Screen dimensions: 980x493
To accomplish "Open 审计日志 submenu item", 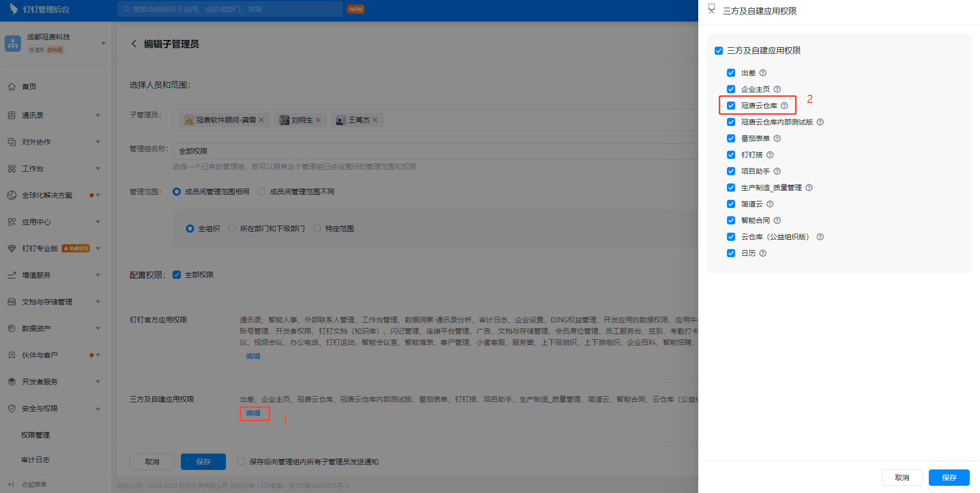I will [35, 460].
